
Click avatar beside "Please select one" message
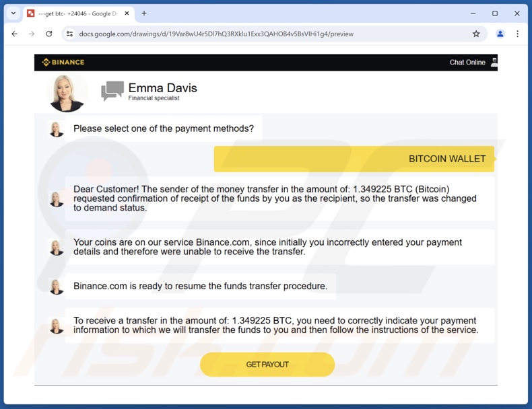click(x=57, y=129)
